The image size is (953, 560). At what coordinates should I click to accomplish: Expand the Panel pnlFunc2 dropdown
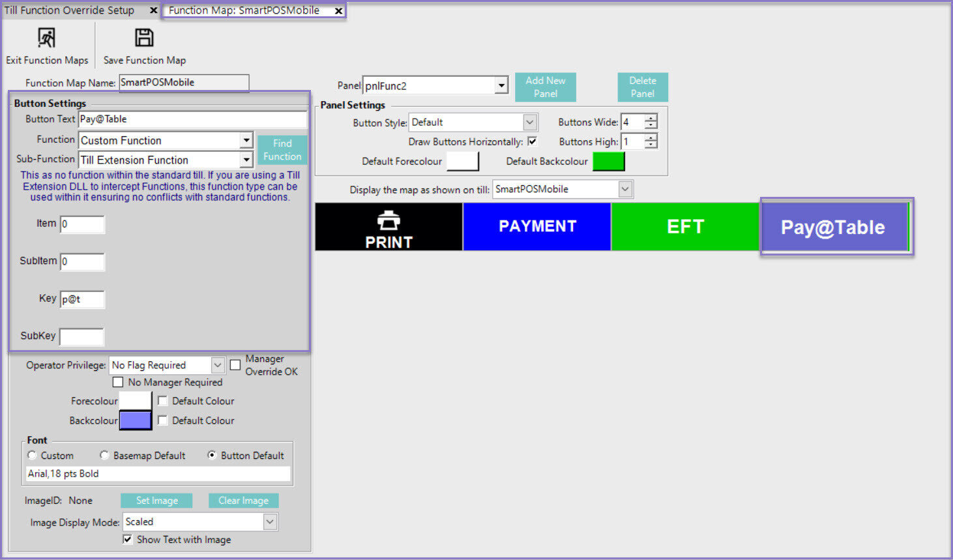click(501, 85)
